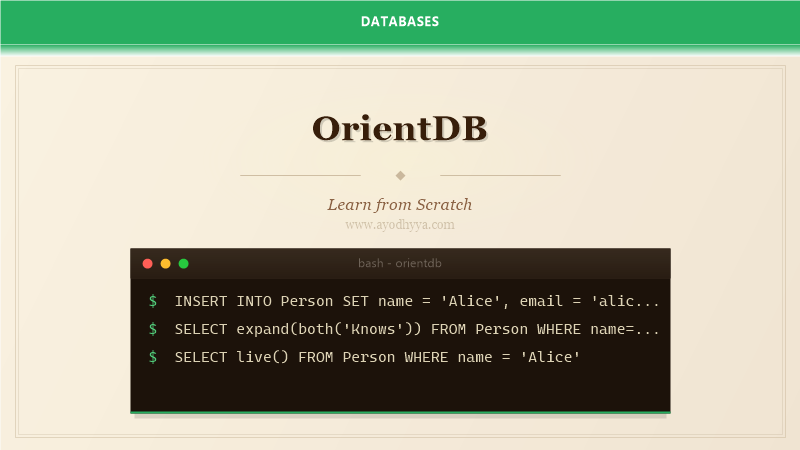Select the SELECT expand(both('Knows')) command line
The image size is (800, 450).
coord(417,329)
